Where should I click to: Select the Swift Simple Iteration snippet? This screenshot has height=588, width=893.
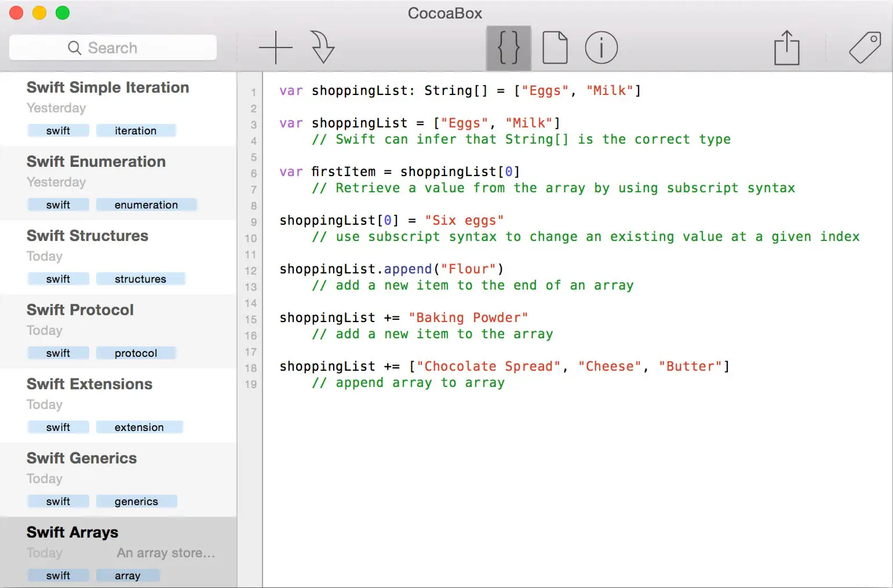tap(118, 109)
